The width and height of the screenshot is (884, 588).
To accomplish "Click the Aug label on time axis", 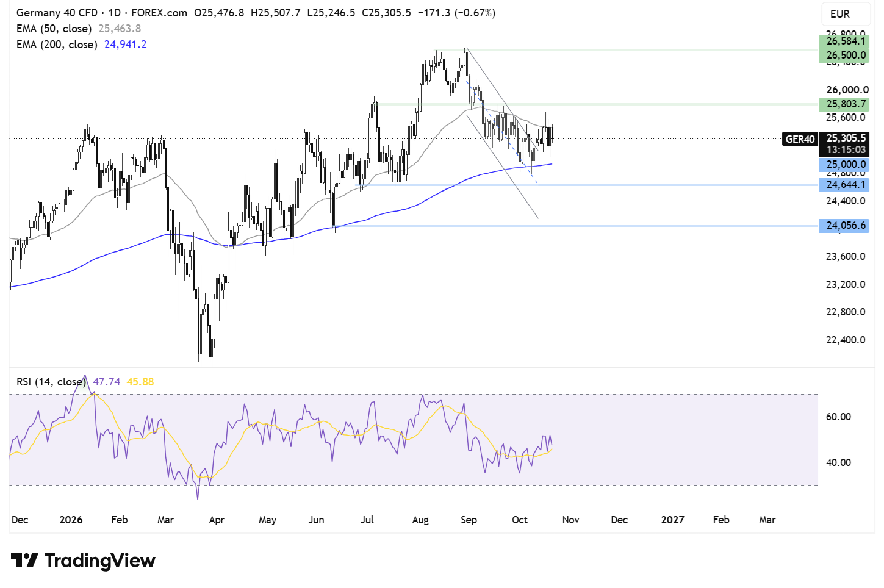I will 420,520.
